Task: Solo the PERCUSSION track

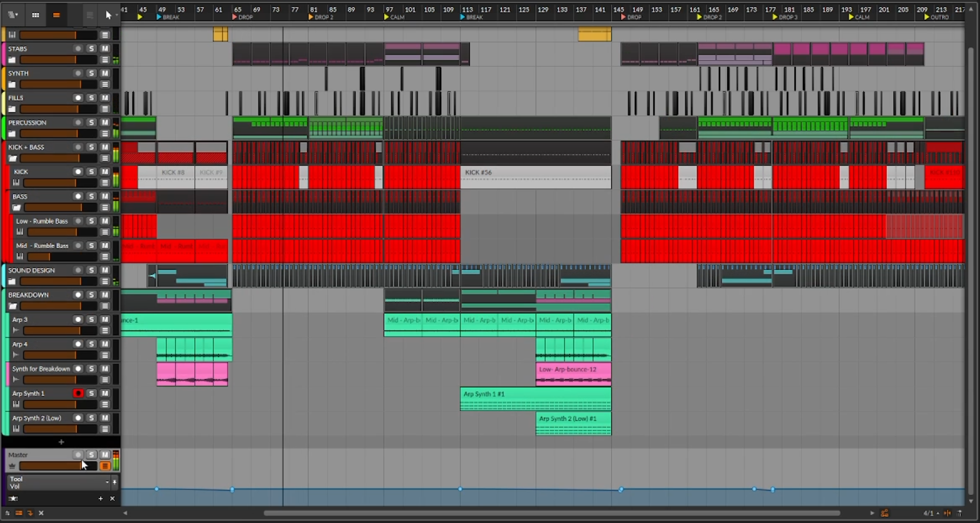Action: pyautogui.click(x=91, y=122)
